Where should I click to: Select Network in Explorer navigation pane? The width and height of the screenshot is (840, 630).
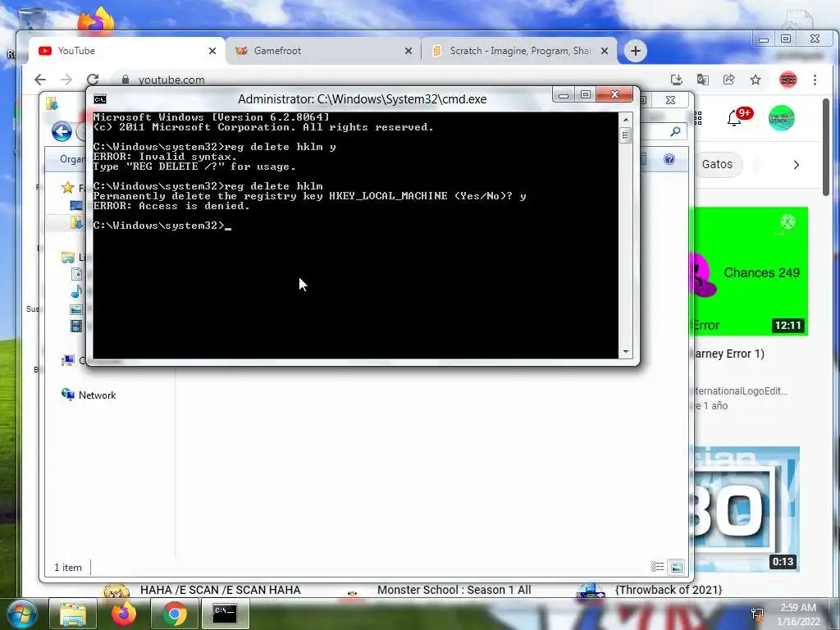(89, 395)
